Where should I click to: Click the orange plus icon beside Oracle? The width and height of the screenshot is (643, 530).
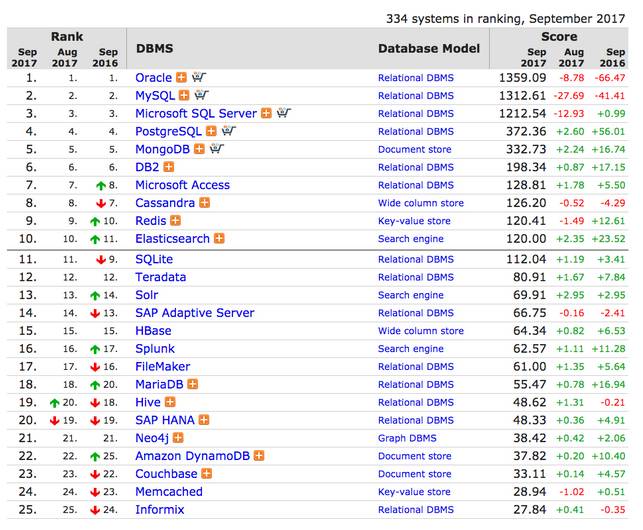[182, 77]
